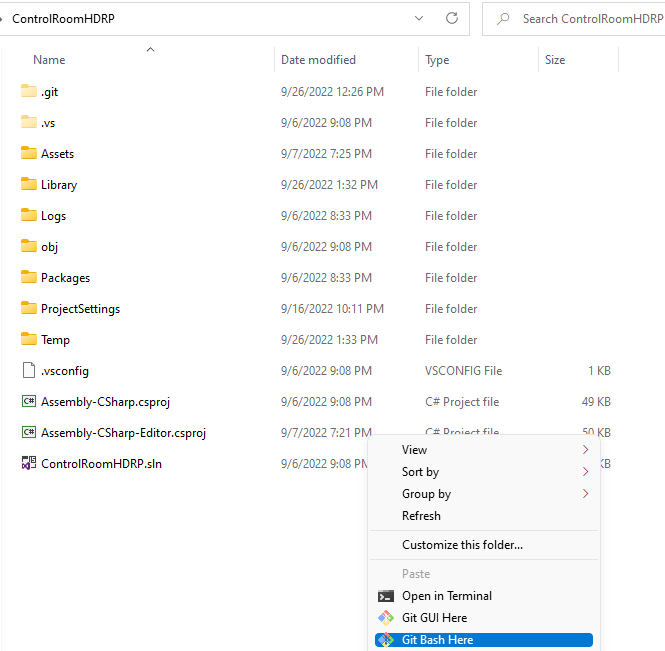This screenshot has height=651, width=665.
Task: Click the Git Bash Here icon
Action: pos(386,640)
